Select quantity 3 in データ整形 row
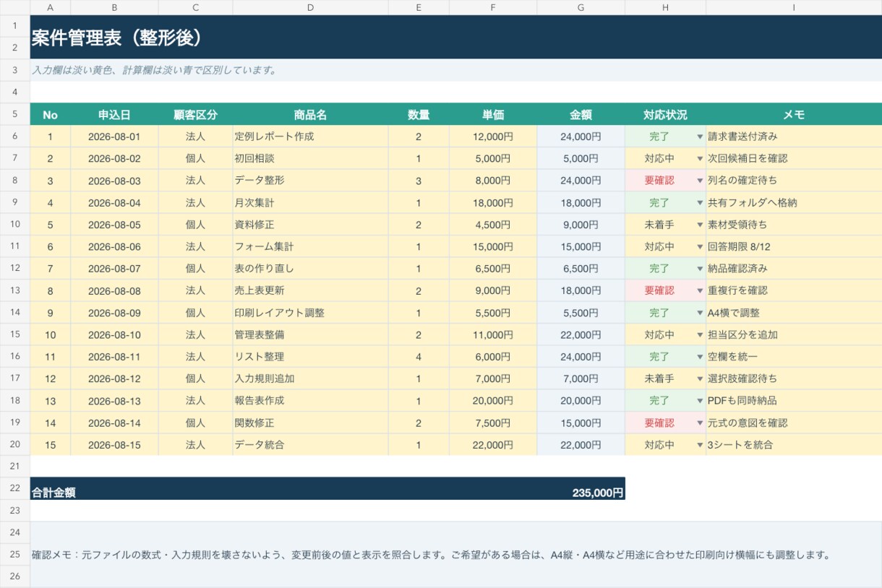The width and height of the screenshot is (882, 588). point(419,181)
